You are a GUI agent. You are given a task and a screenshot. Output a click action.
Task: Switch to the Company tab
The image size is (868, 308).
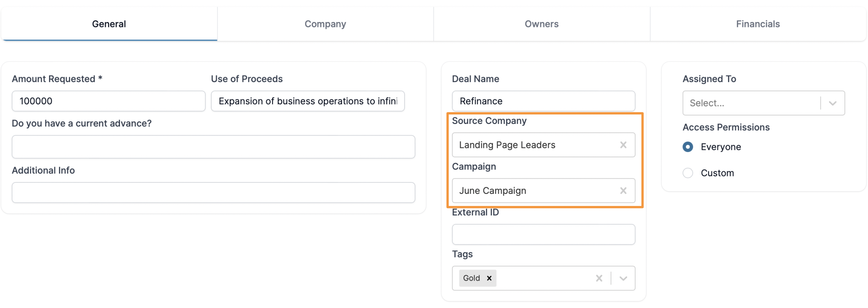pyautogui.click(x=325, y=24)
